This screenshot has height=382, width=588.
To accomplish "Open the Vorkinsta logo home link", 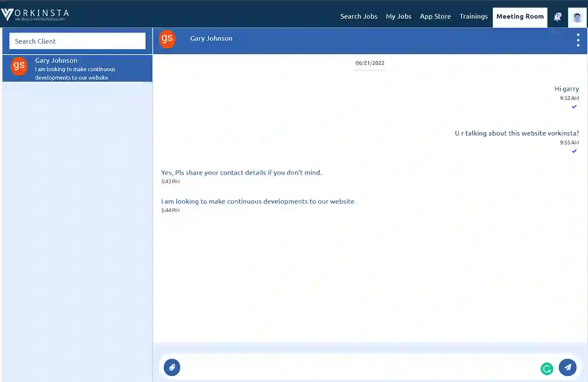I will pos(35,15).
